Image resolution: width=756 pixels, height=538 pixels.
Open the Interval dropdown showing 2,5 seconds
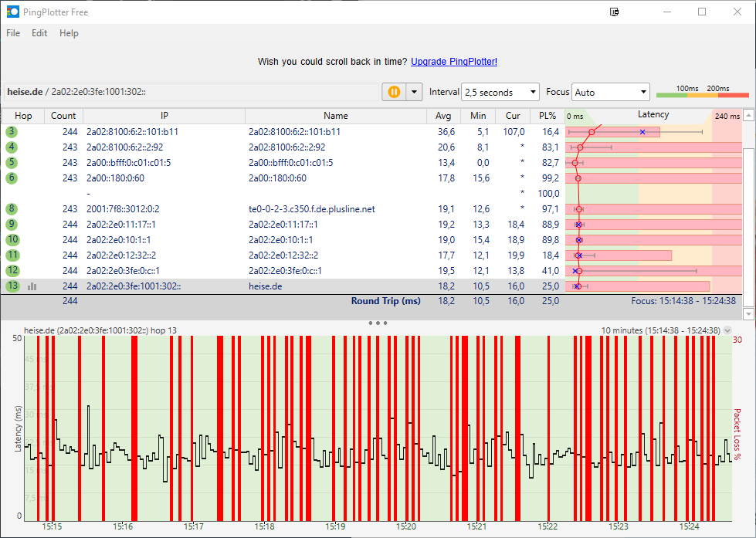(500, 92)
